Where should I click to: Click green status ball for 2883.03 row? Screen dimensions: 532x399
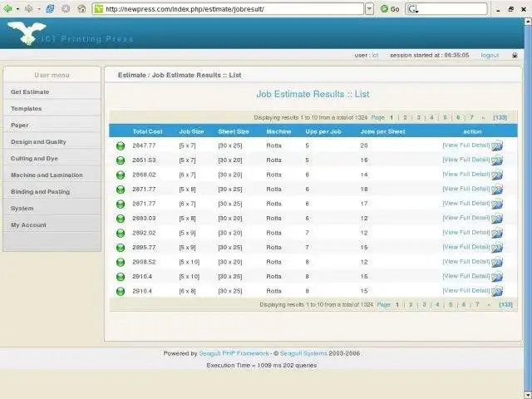pos(121,219)
